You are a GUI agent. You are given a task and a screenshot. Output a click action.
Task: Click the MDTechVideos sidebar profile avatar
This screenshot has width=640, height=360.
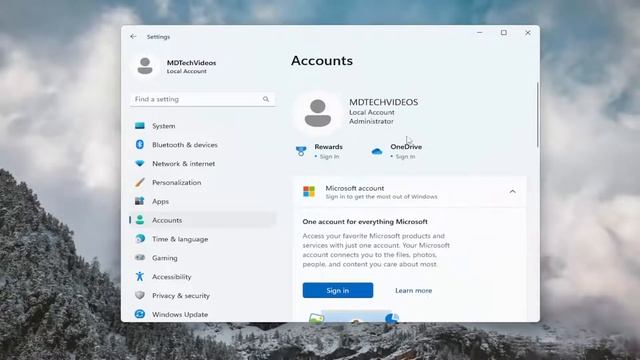coord(145,66)
